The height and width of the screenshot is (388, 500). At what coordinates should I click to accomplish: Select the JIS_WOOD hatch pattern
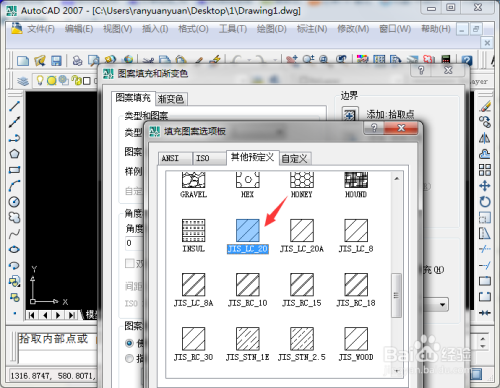point(356,344)
